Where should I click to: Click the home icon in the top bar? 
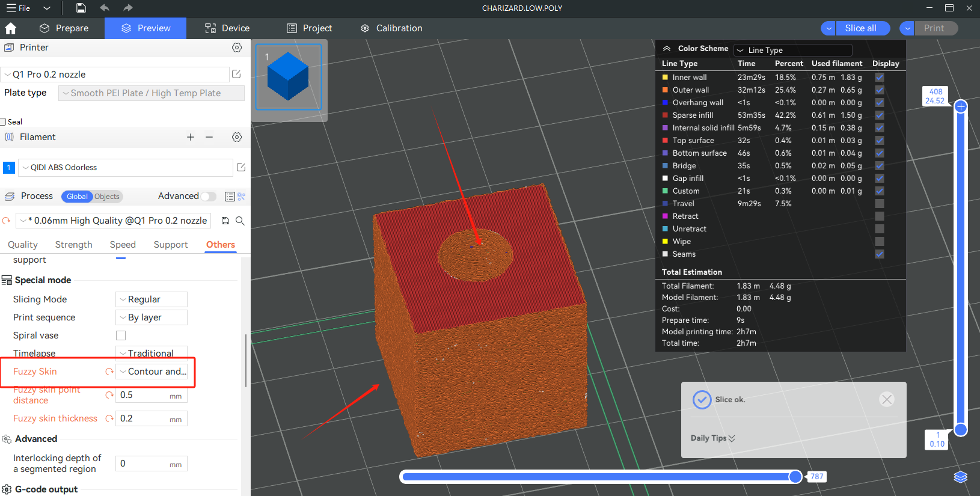coord(11,28)
